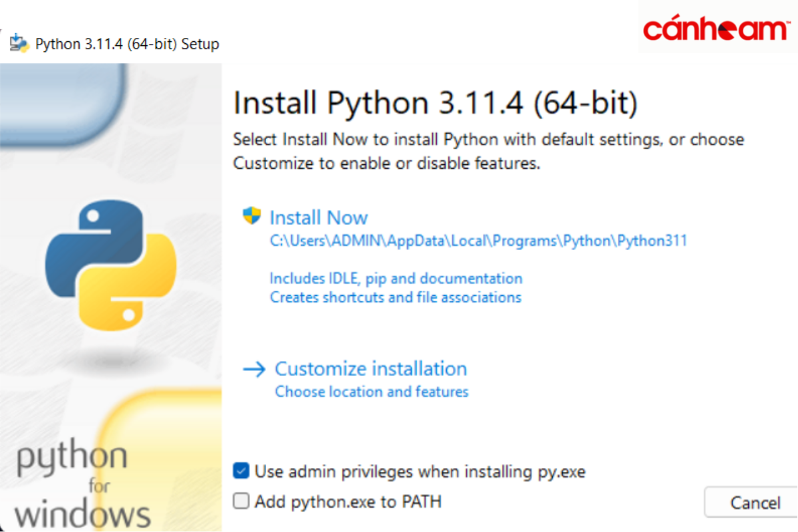Screen dimensions: 798x532
Task: Click the 'Python 3.11.4 (64-bit) Setup' window title
Action: pos(127,44)
